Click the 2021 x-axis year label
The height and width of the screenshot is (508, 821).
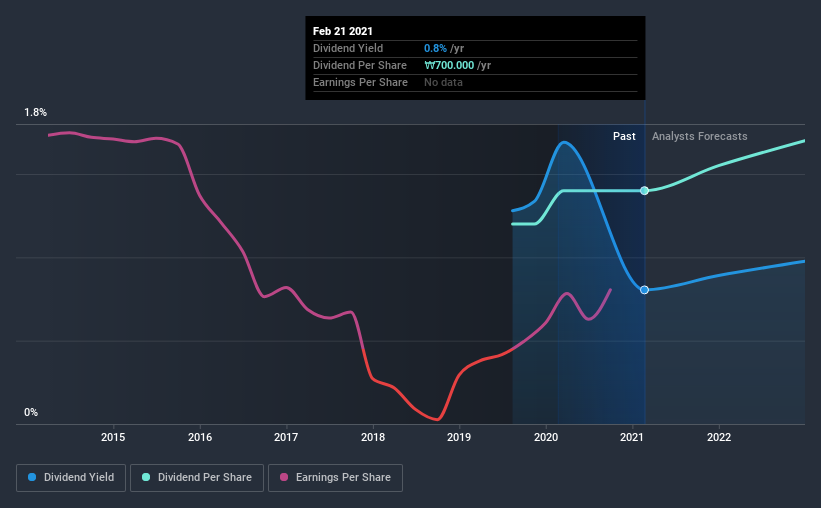(632, 437)
